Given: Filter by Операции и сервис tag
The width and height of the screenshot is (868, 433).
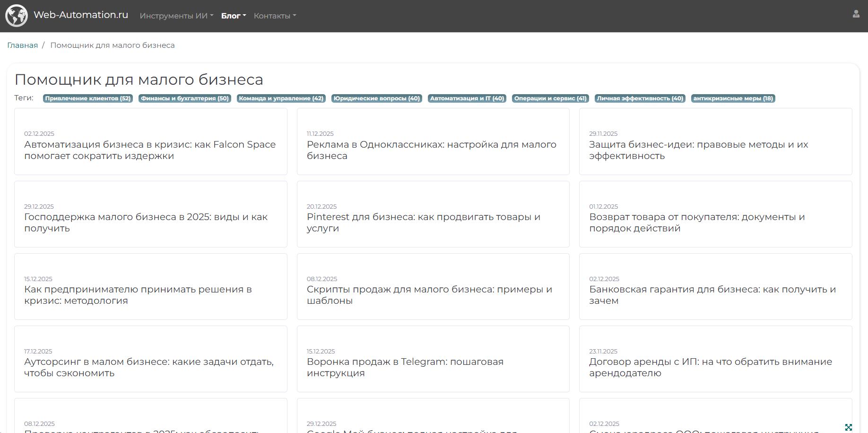Looking at the screenshot, I should click(550, 98).
